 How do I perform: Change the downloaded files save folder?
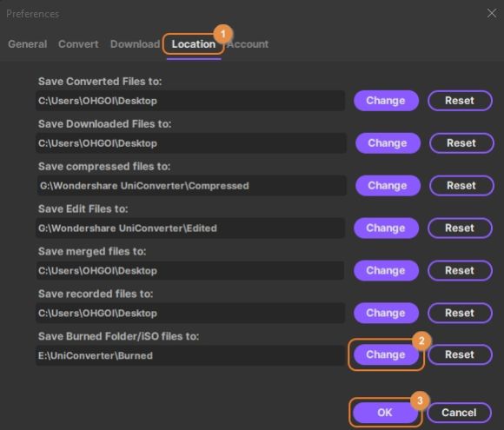click(x=388, y=143)
